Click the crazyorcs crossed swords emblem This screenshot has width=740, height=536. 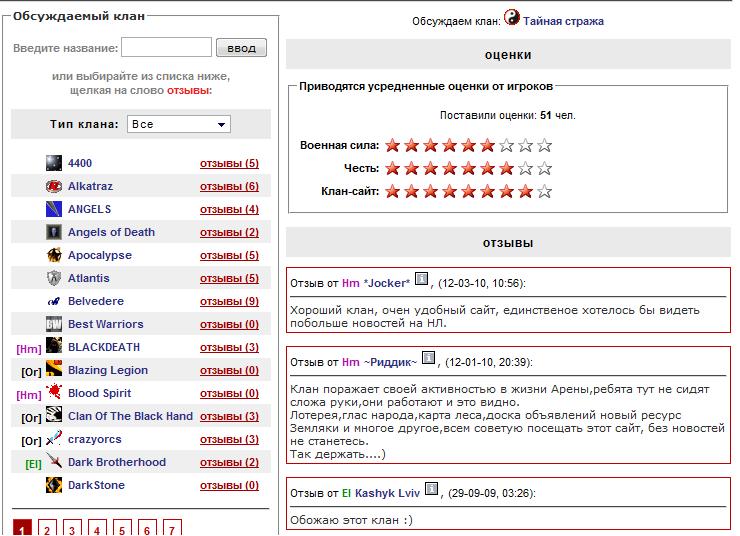[x=54, y=437]
